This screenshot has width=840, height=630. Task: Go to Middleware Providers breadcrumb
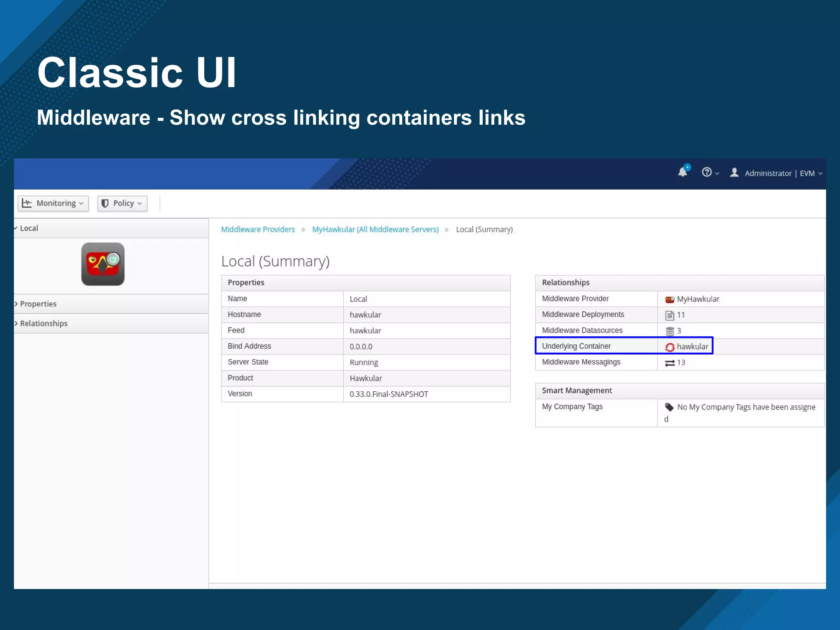pos(258,229)
